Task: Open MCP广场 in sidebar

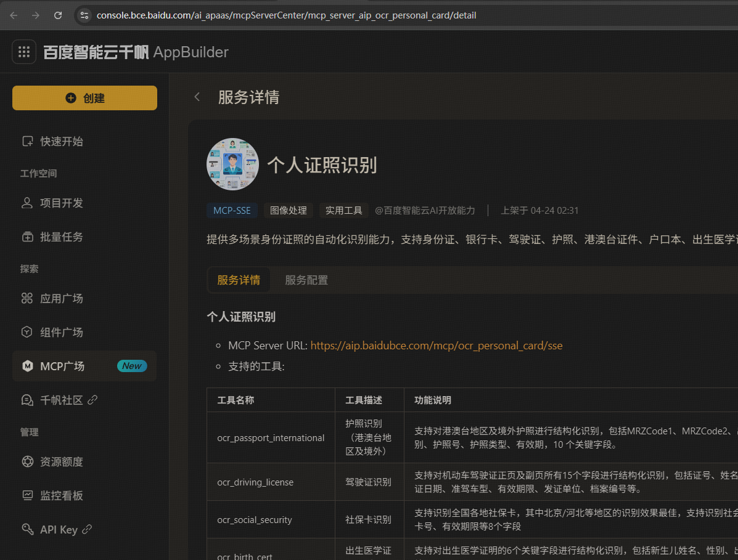Action: click(x=84, y=366)
